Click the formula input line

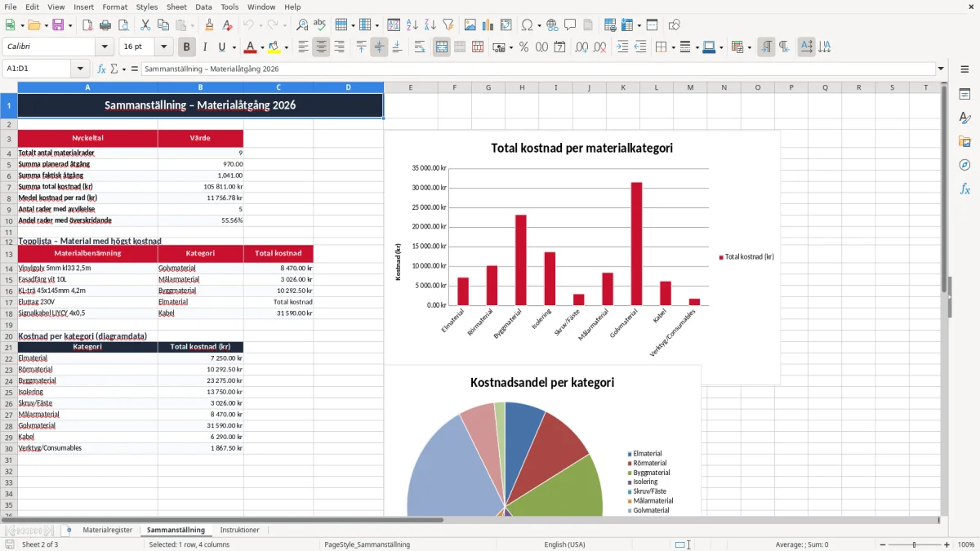538,69
